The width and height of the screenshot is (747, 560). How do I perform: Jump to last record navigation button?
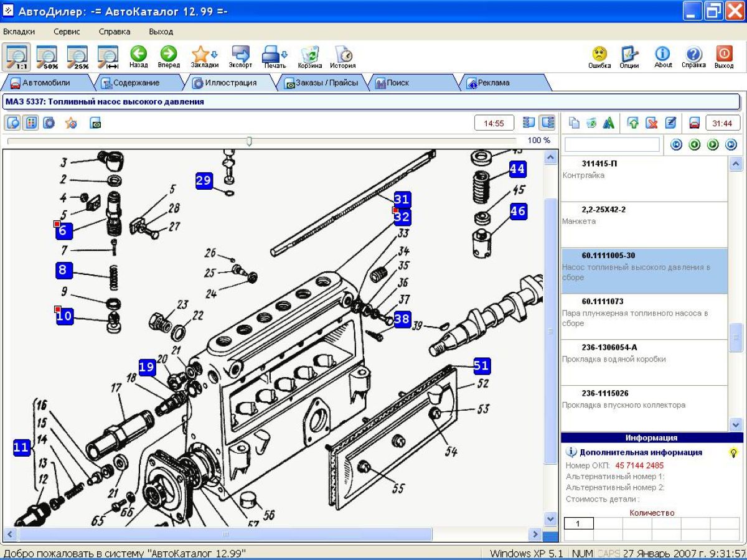(731, 145)
